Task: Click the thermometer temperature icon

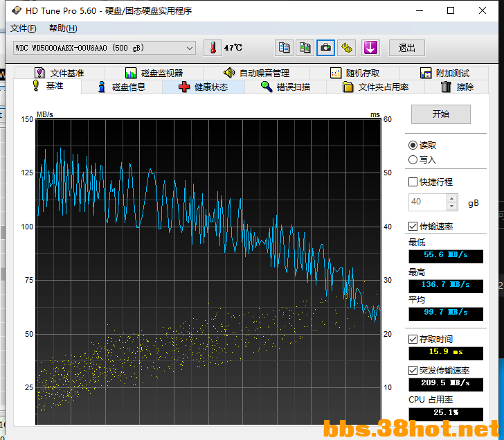Action: (x=213, y=48)
